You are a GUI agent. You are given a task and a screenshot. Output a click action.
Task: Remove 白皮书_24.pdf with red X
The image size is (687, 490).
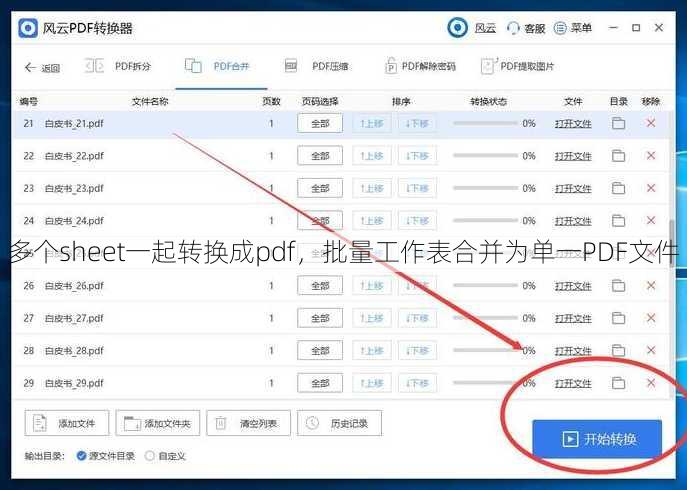tap(651, 220)
